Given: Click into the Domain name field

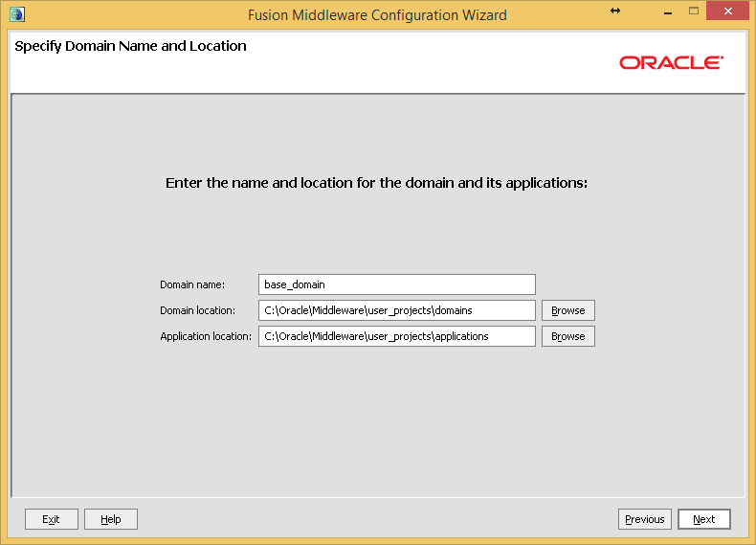Looking at the screenshot, I should [x=397, y=284].
